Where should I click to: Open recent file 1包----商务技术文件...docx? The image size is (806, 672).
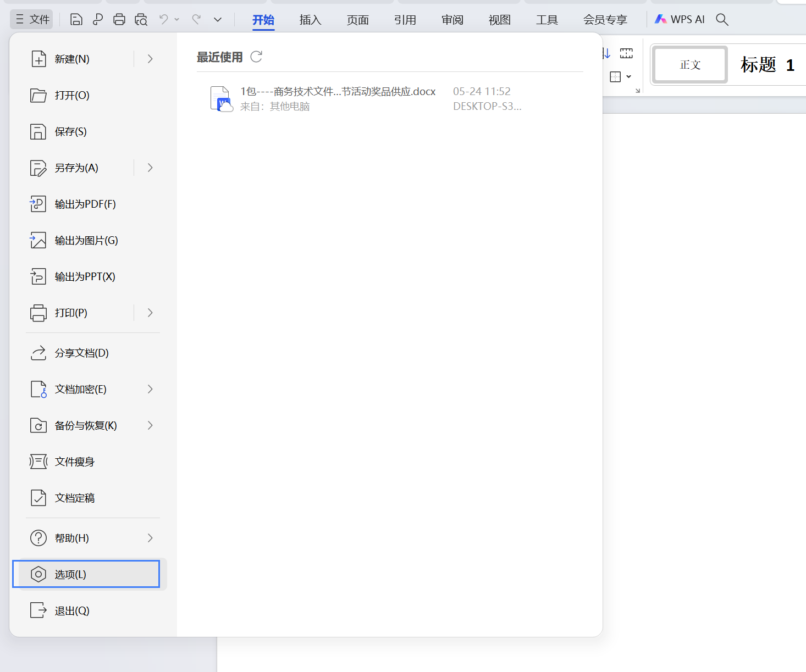tap(338, 91)
